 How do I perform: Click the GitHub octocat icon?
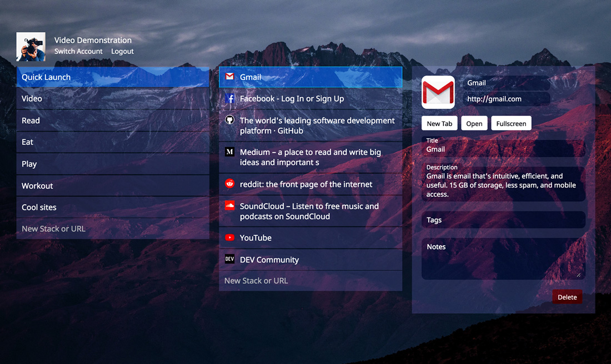point(229,120)
